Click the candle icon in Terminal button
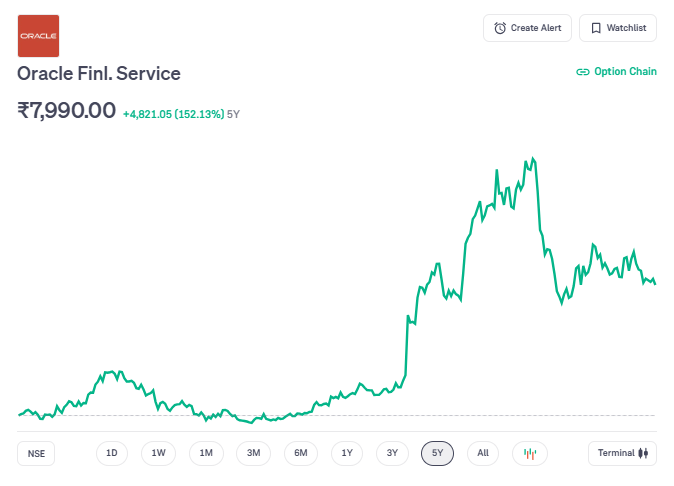The width and height of the screenshot is (674, 486). [644, 453]
